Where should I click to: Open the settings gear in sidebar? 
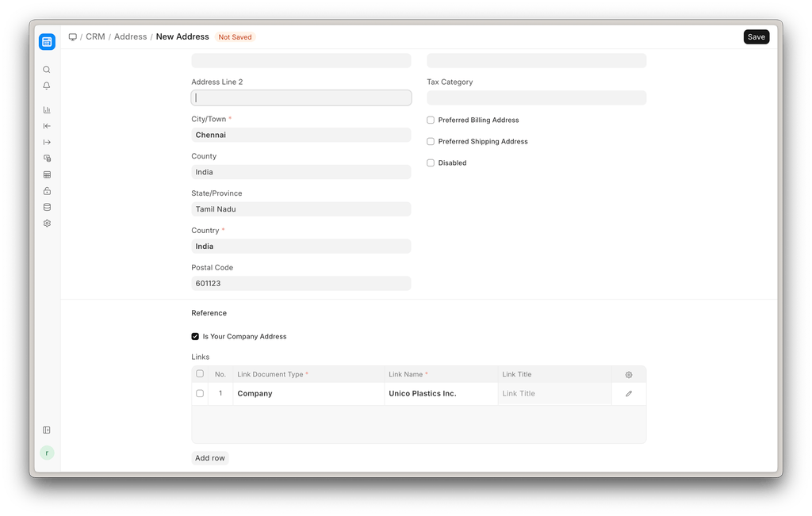click(x=47, y=224)
